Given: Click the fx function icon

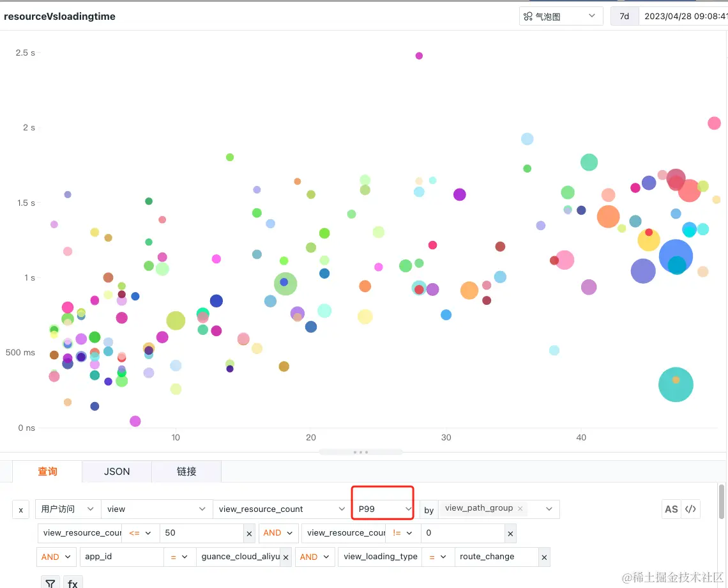Looking at the screenshot, I should click(73, 583).
